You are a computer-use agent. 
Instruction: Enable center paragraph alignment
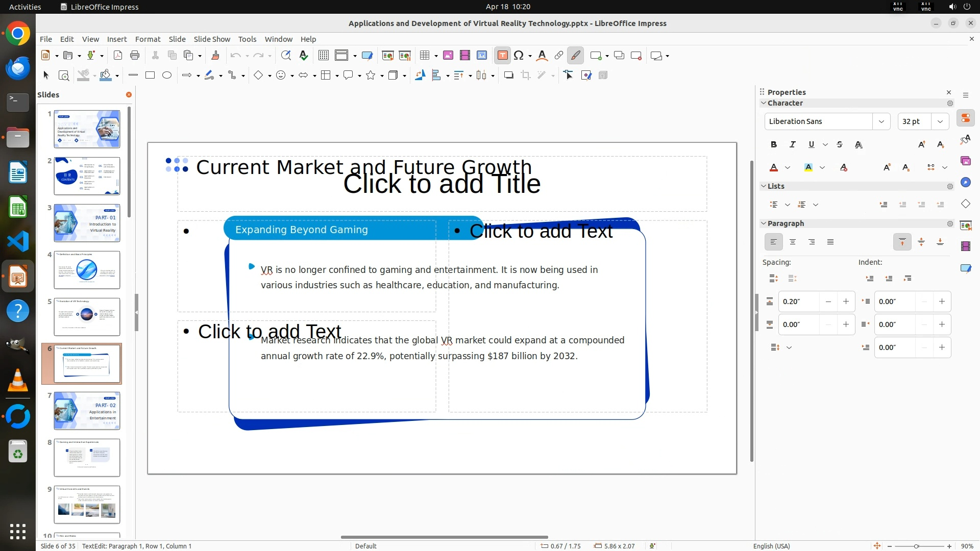793,242
